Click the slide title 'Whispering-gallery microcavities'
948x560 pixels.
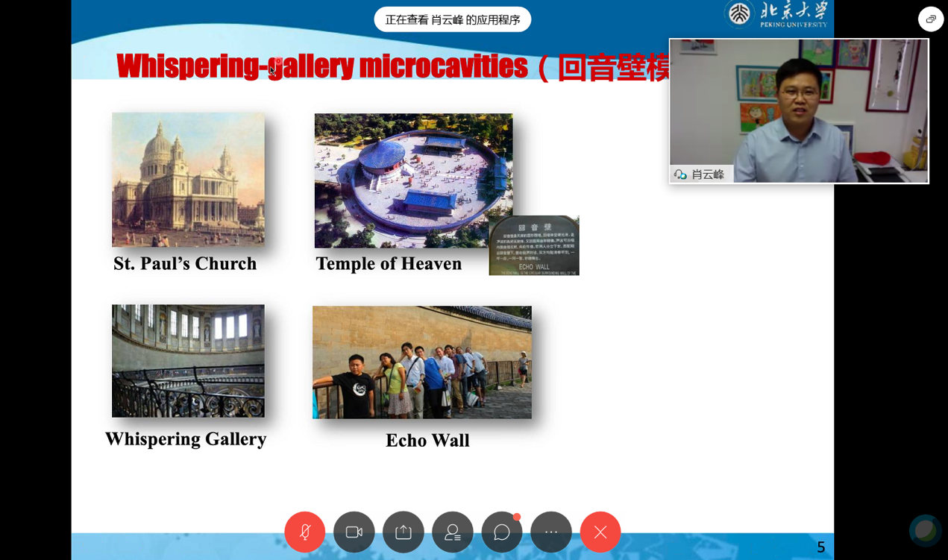point(321,66)
